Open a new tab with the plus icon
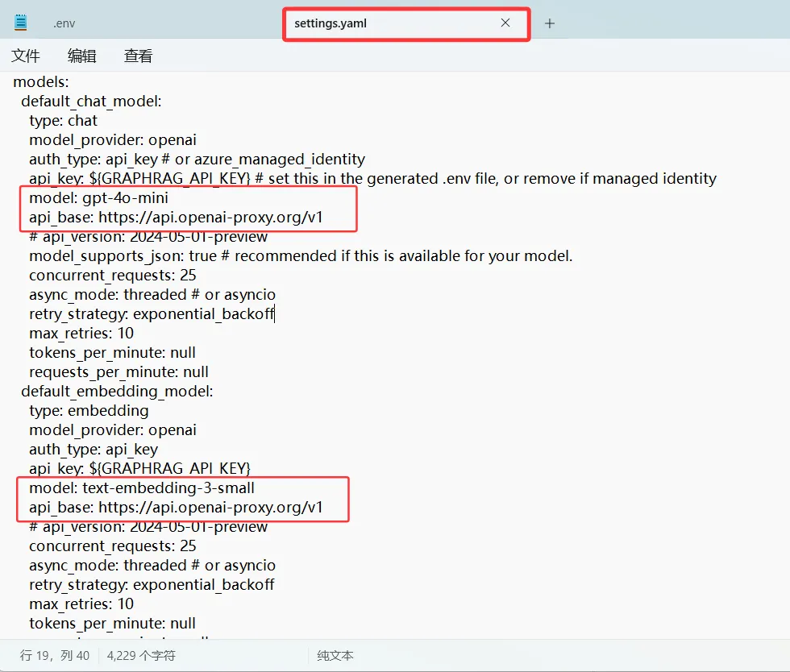The height and width of the screenshot is (672, 790). point(551,23)
